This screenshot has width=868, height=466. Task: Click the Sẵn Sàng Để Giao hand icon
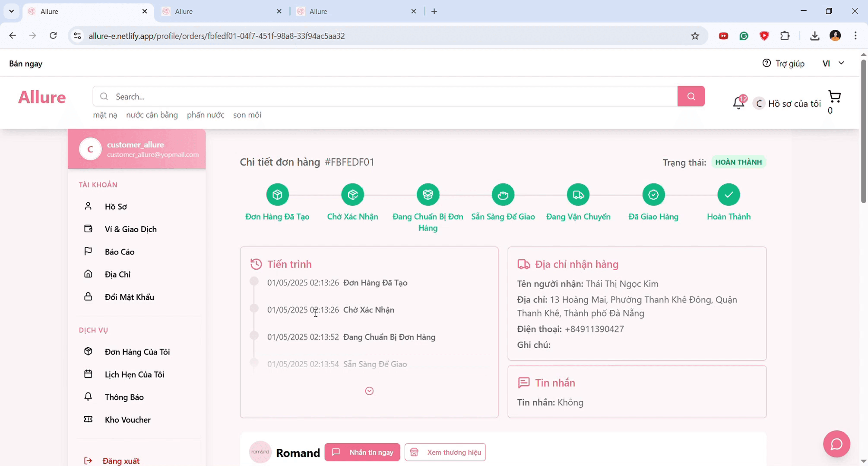tap(503, 195)
